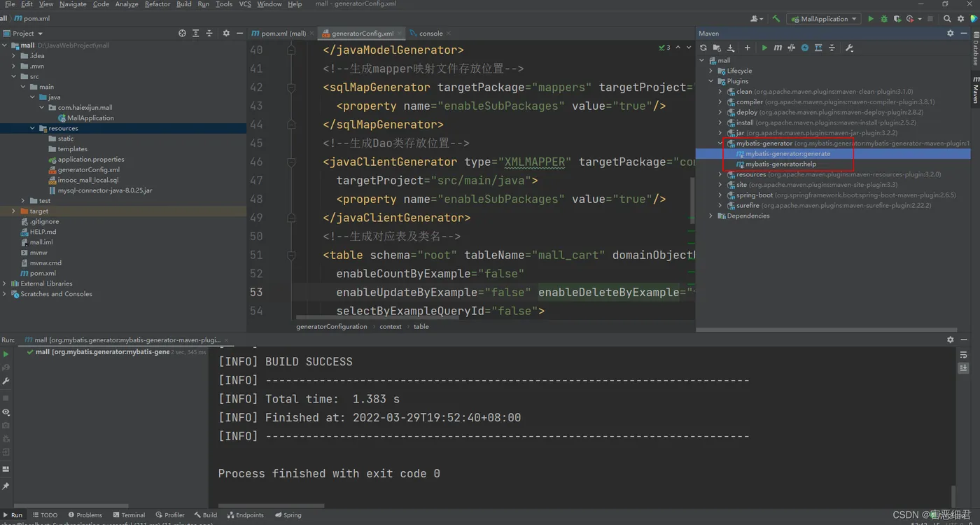Collapse all in Project panel

pos(209,33)
